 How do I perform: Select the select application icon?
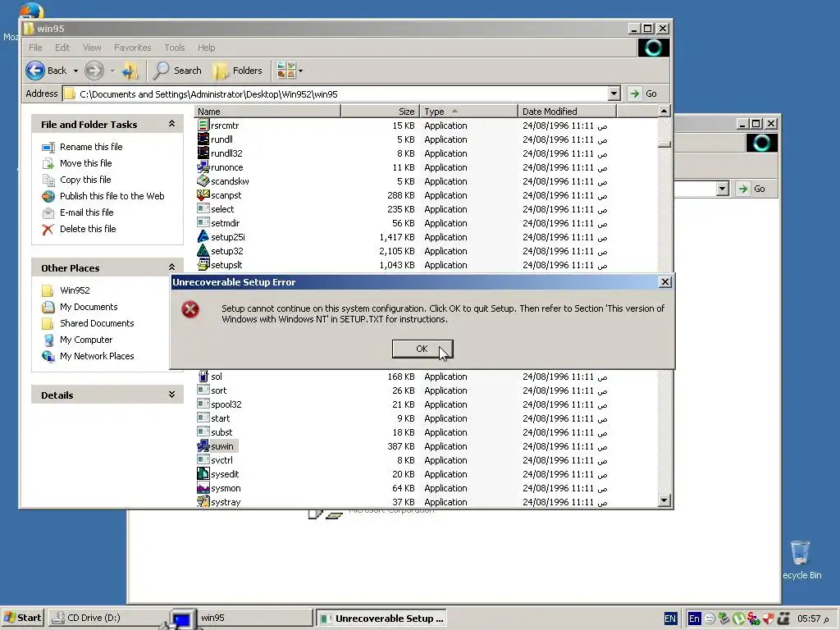click(203, 209)
